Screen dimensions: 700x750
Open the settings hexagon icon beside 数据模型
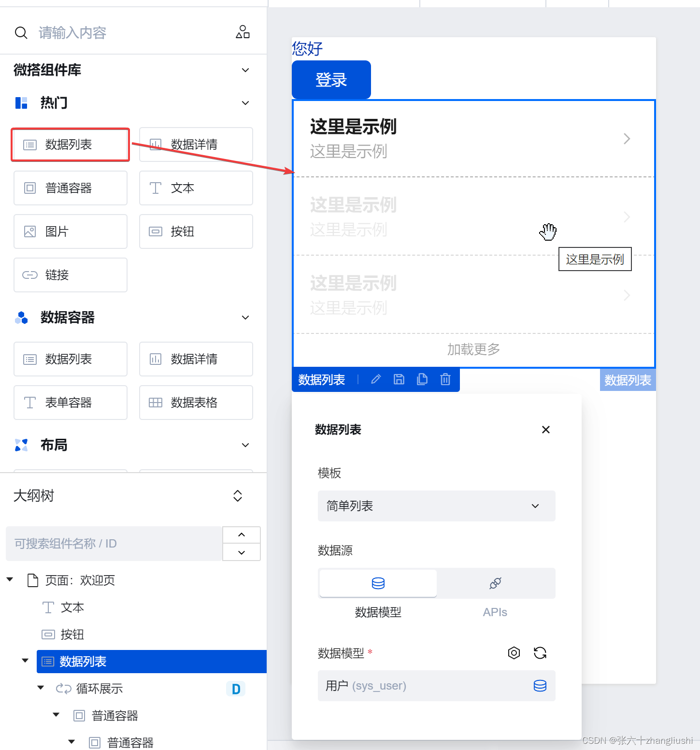click(514, 653)
